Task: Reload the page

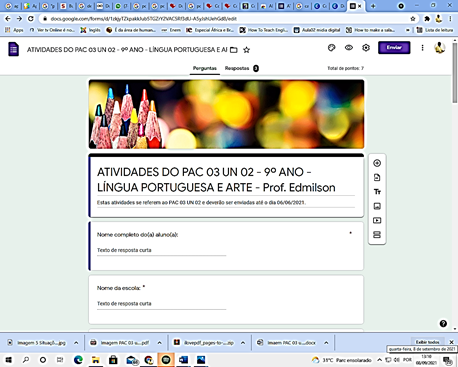Action: coord(31,19)
